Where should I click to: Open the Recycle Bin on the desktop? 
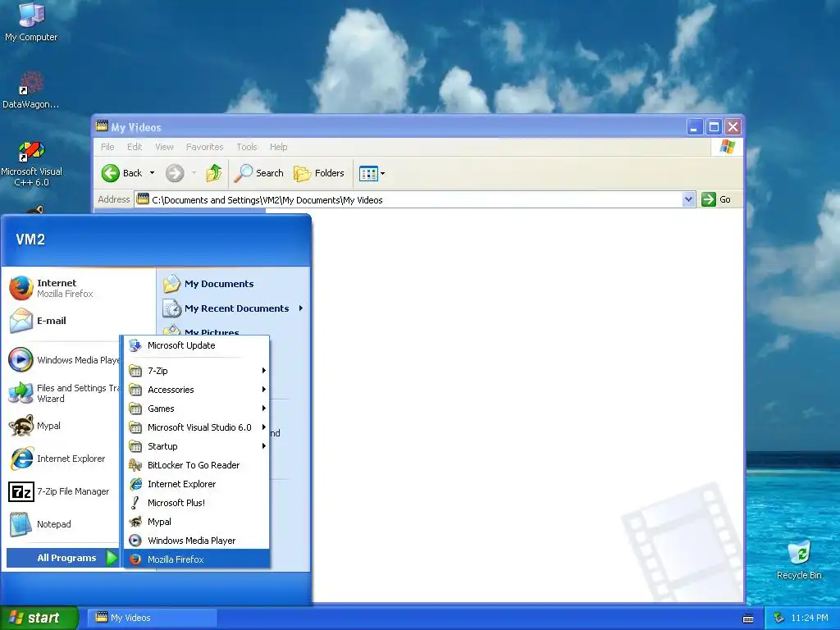799,560
